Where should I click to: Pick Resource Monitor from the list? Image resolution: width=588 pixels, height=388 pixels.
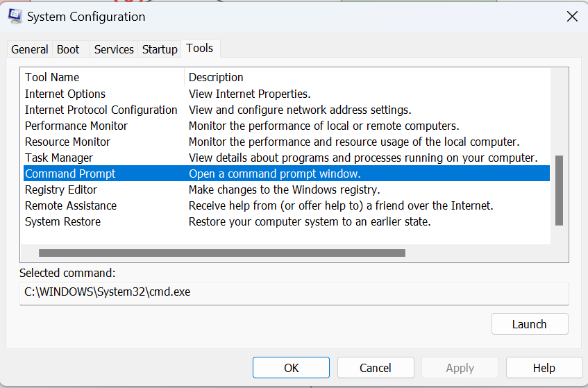click(x=67, y=142)
